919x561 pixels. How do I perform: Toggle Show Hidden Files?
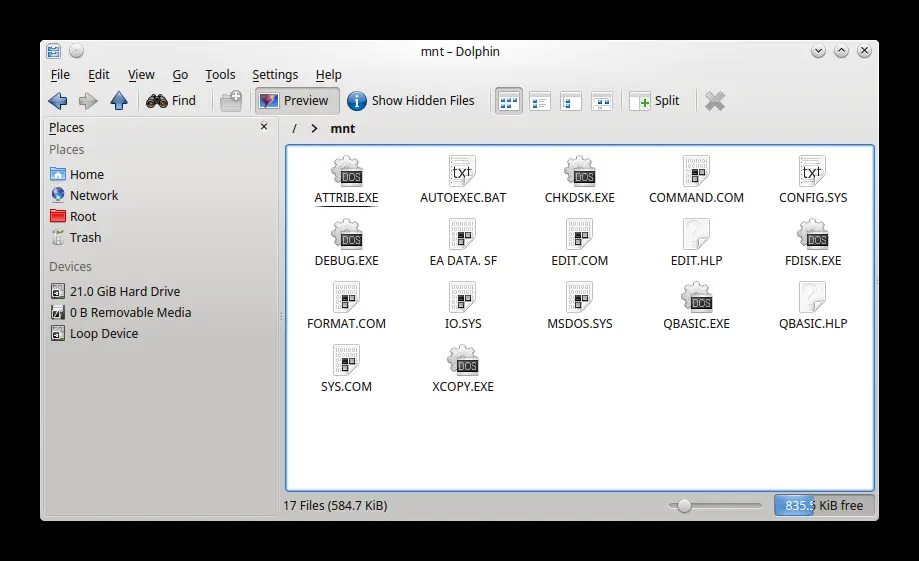(x=411, y=101)
